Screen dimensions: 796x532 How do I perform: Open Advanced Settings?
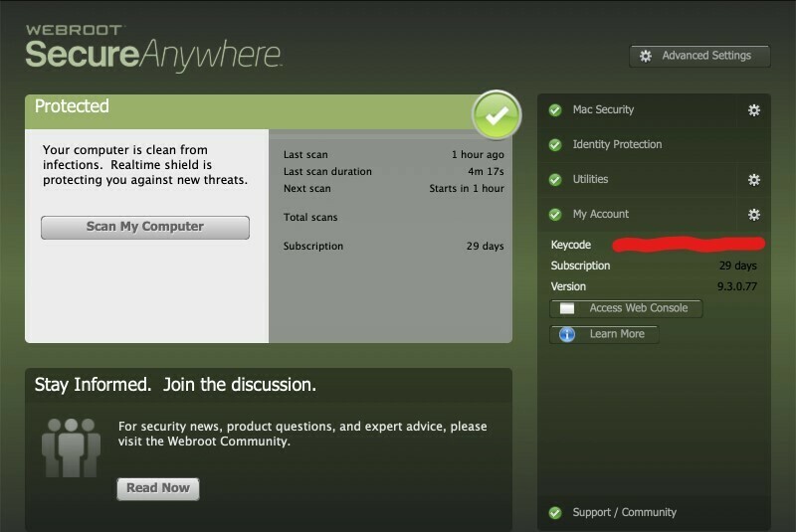tap(699, 56)
